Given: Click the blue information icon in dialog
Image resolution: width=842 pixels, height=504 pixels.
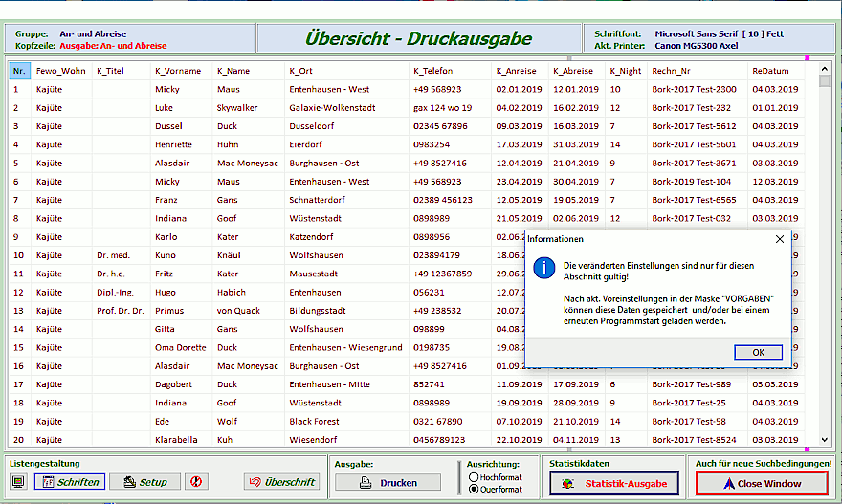Looking at the screenshot, I should tap(543, 268).
